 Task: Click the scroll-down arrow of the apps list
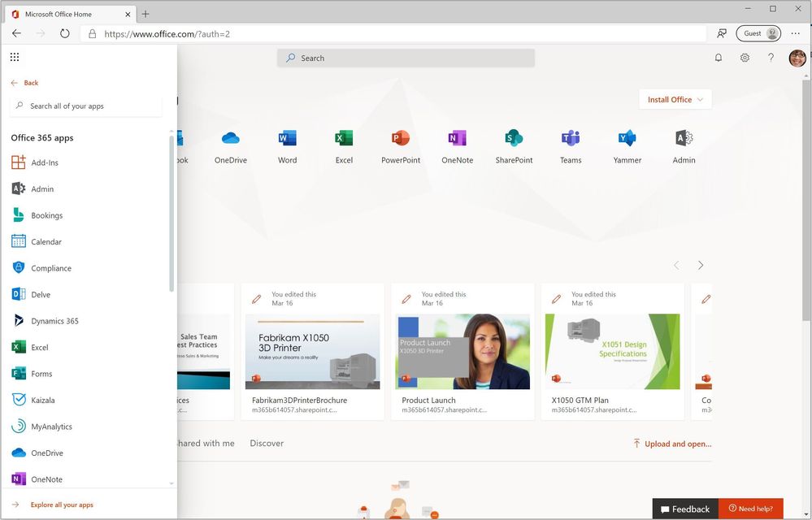pos(172,483)
